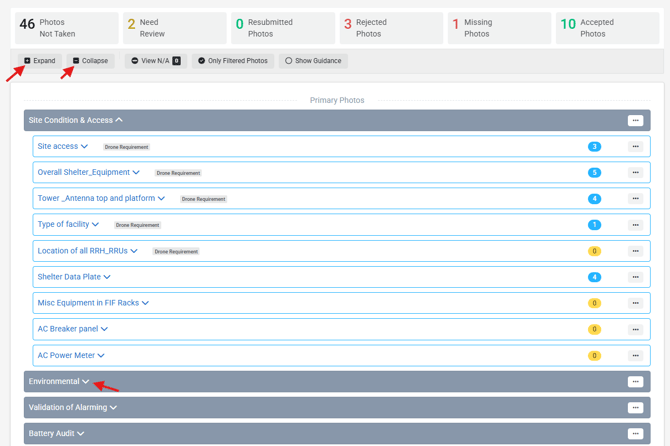This screenshot has width=670, height=446.
Task: Click the Battery Audit ellipsis menu icon
Action: [x=635, y=434]
